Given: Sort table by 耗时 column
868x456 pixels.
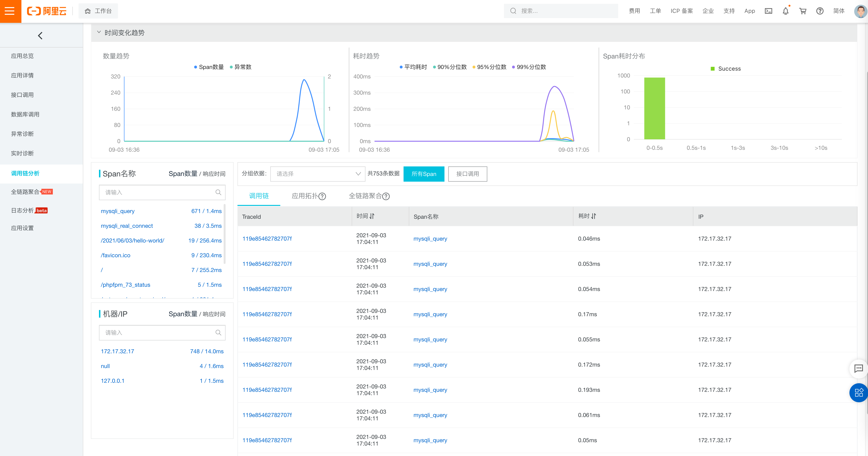Looking at the screenshot, I should [x=593, y=216].
